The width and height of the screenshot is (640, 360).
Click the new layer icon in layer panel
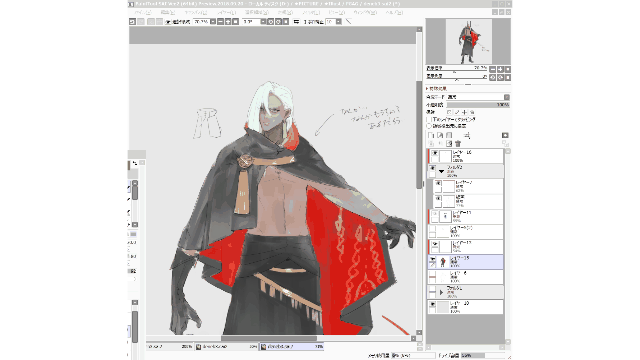click(x=431, y=135)
